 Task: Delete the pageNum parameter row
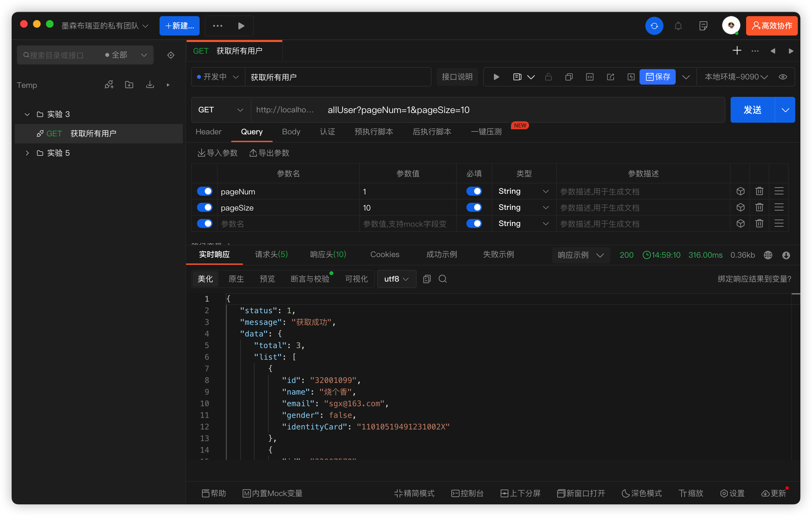pos(759,191)
